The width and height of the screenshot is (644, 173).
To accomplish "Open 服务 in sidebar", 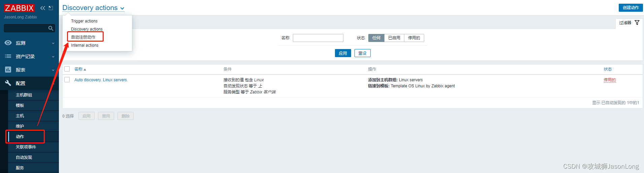I will 20,168.
